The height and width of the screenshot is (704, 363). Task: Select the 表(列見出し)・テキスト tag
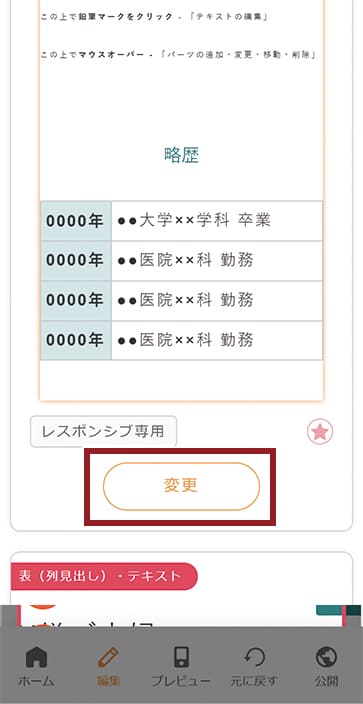(104, 576)
